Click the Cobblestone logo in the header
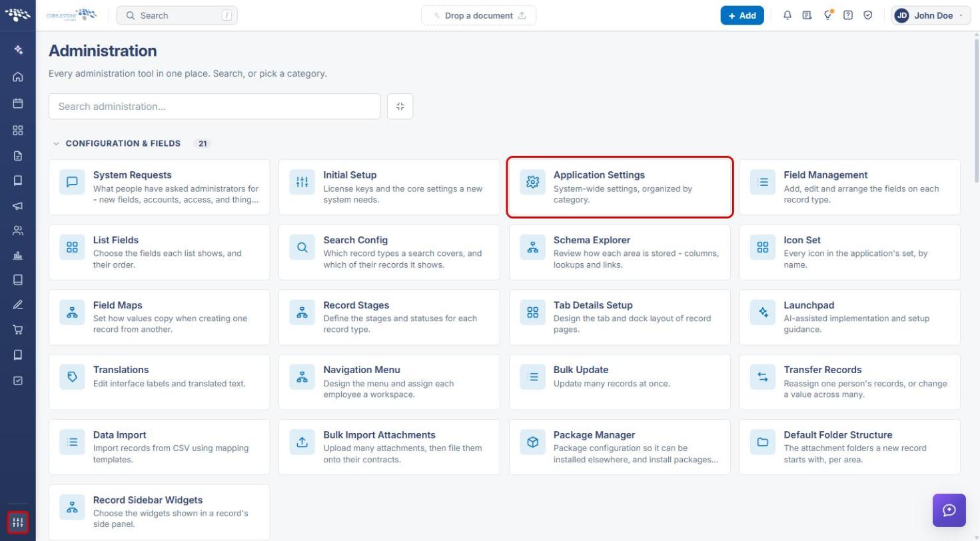 point(72,15)
